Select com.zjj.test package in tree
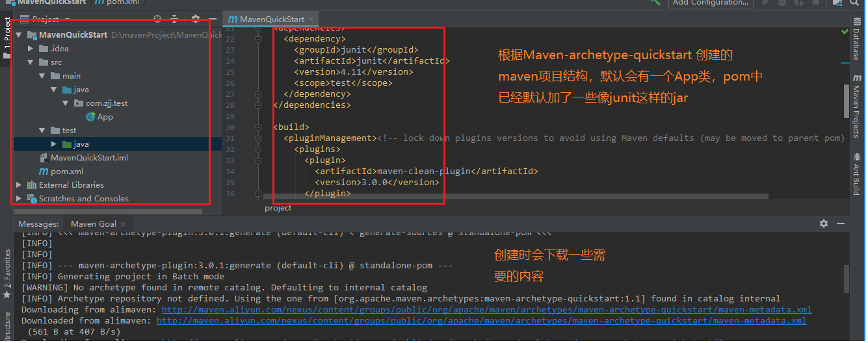Screen dimensions: 868x343 pyautogui.click(x=107, y=103)
